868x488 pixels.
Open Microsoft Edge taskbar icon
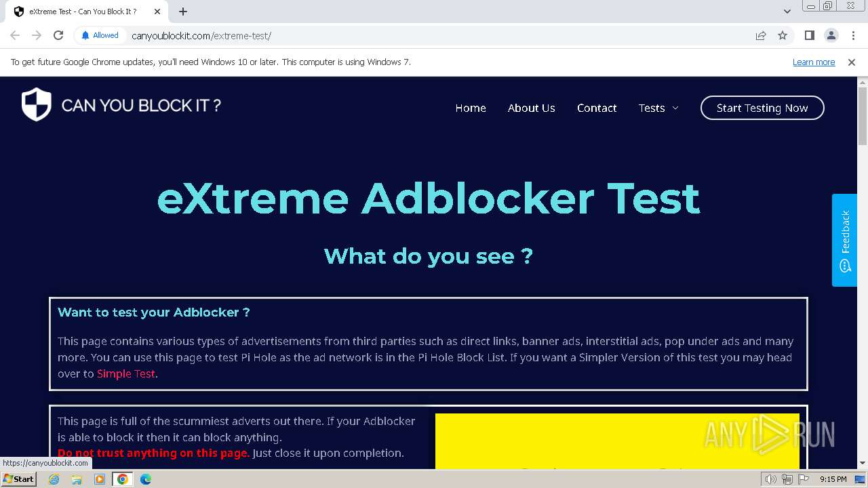(x=146, y=479)
